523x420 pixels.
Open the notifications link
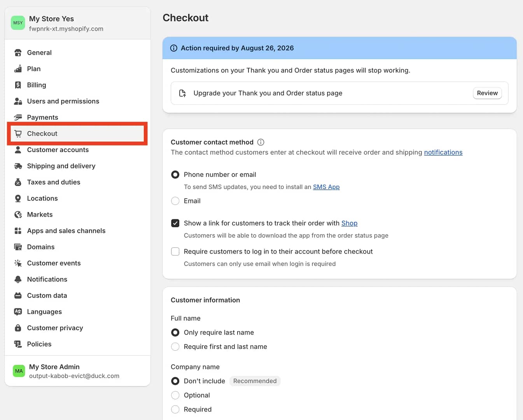tap(443, 152)
